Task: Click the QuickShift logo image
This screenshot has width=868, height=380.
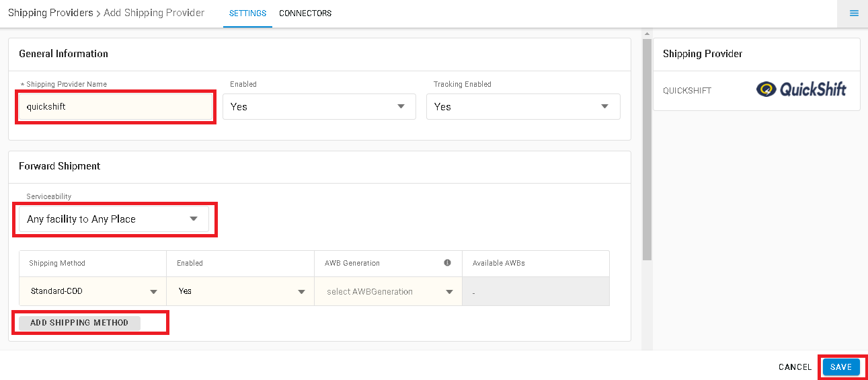Action: (x=801, y=90)
